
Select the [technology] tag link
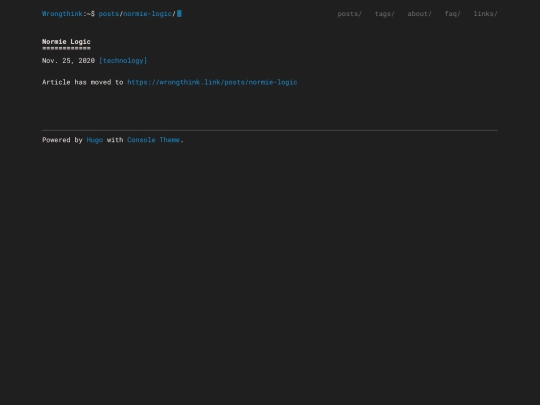pos(123,61)
